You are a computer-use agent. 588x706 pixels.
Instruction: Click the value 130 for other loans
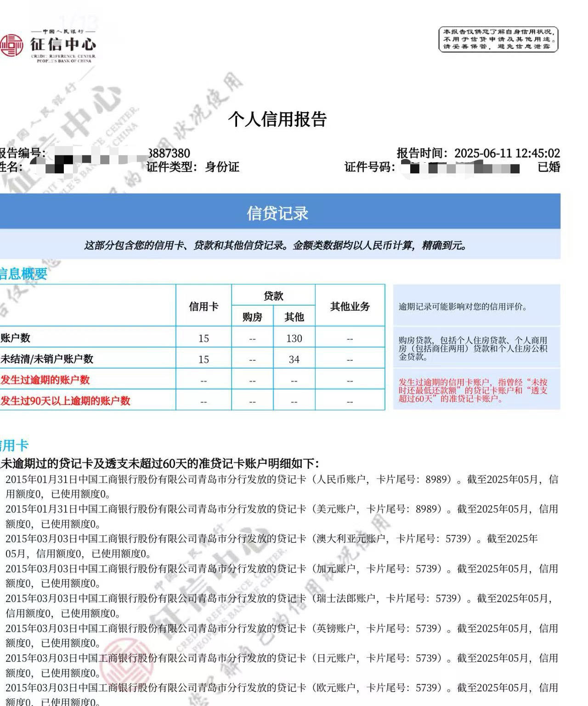(294, 338)
